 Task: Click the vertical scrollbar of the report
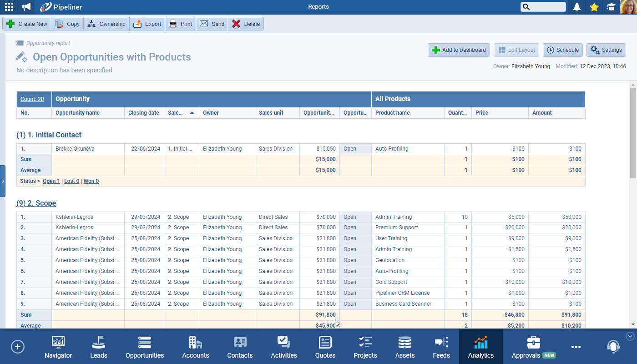633,133
